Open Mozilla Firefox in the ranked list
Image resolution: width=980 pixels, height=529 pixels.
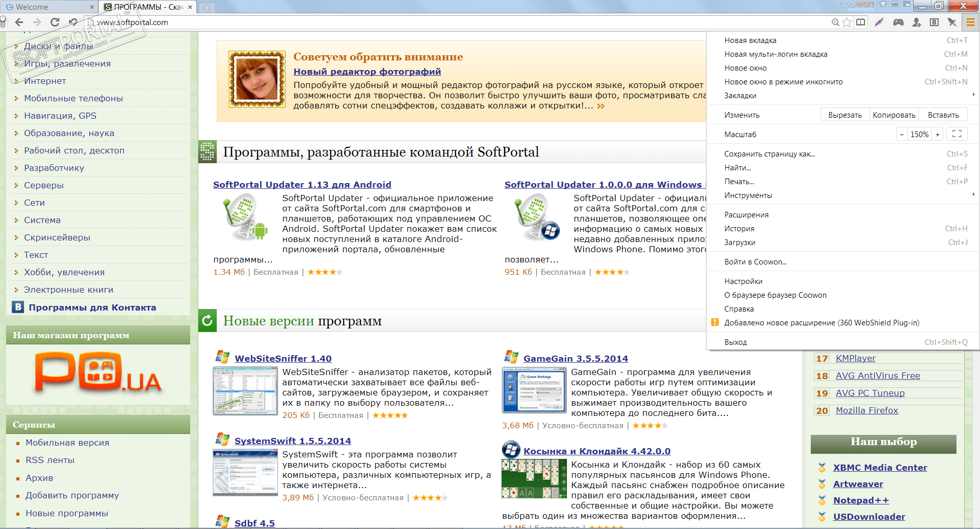click(867, 410)
